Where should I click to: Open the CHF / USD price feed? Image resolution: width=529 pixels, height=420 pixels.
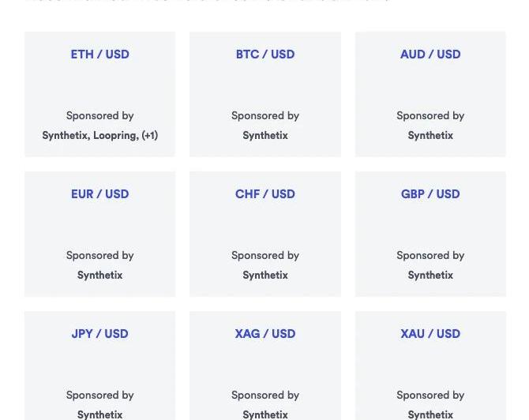(265, 194)
